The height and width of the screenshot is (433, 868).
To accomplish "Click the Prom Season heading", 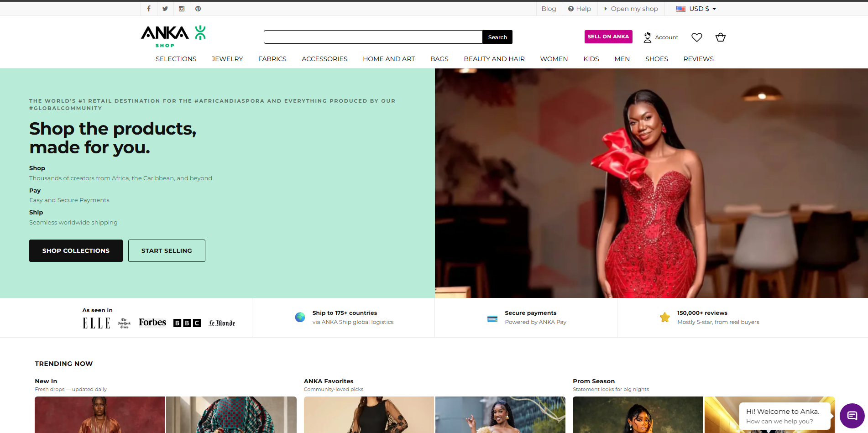I will [x=594, y=381].
